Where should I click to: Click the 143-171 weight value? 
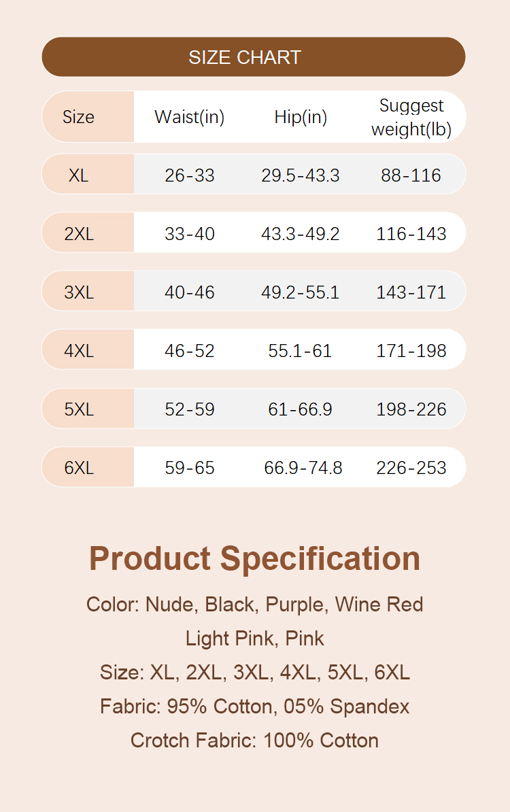pyautogui.click(x=411, y=292)
